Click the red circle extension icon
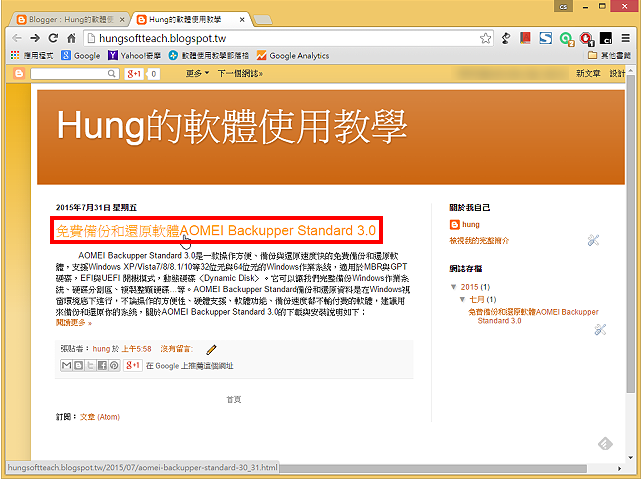Image resolution: width=643 pixels, height=484 pixels. point(586,39)
